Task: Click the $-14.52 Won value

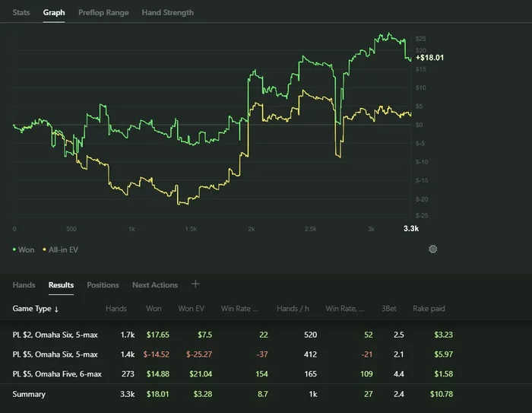Action: click(156, 354)
